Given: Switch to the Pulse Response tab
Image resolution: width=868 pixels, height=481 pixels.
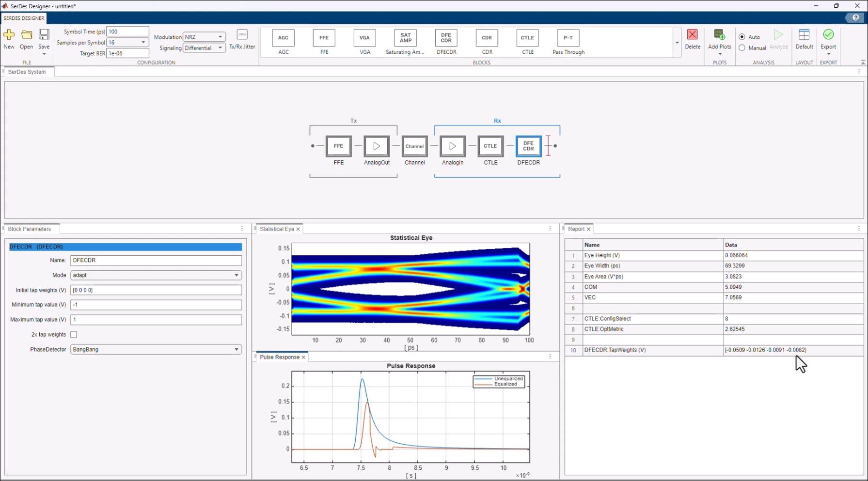Looking at the screenshot, I should [x=280, y=357].
